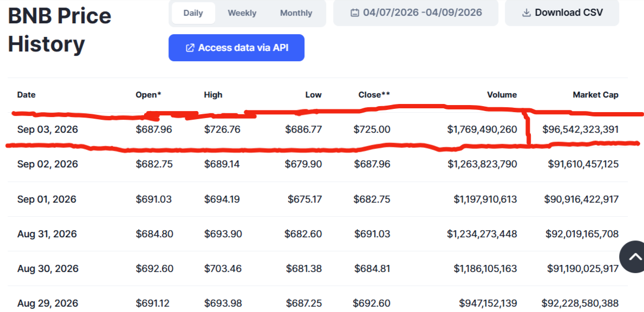The height and width of the screenshot is (312, 644).
Task: Click volume $1,263,823,790
Action: pyautogui.click(x=482, y=164)
